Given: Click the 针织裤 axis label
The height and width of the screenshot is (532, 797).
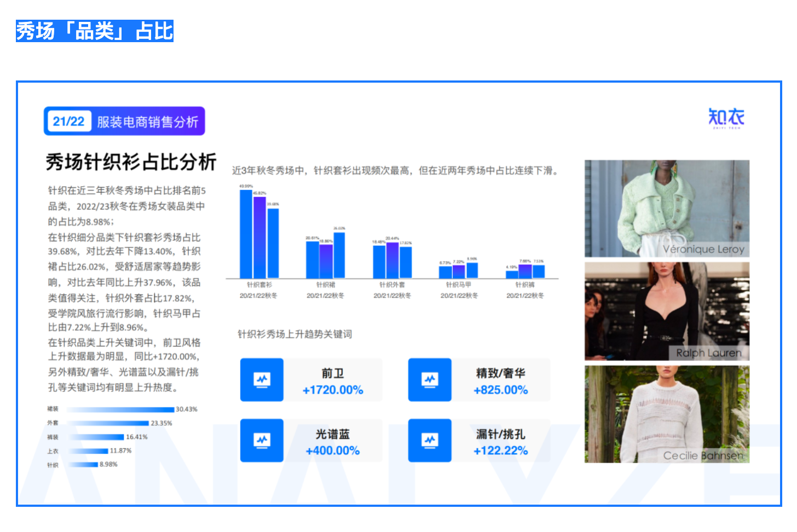Looking at the screenshot, I should coord(525,285).
